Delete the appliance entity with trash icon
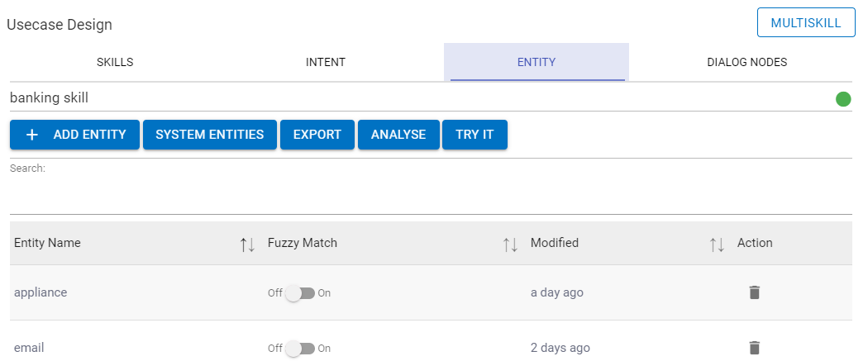Image resolution: width=868 pixels, height=361 pixels. 754,292
